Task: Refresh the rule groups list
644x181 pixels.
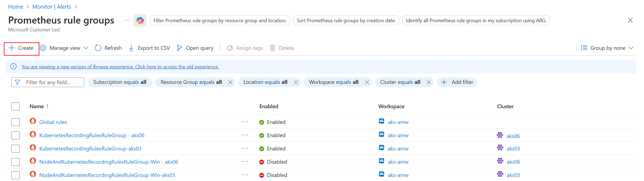Action: 108,48
